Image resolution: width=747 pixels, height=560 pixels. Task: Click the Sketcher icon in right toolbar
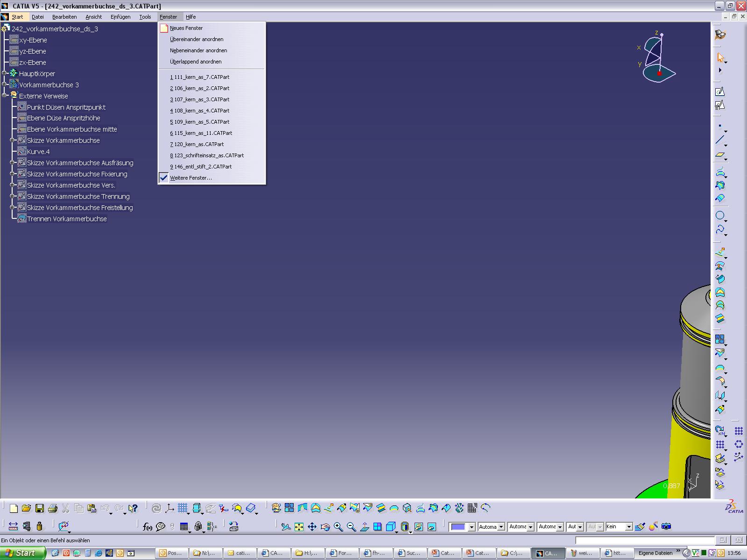720,91
